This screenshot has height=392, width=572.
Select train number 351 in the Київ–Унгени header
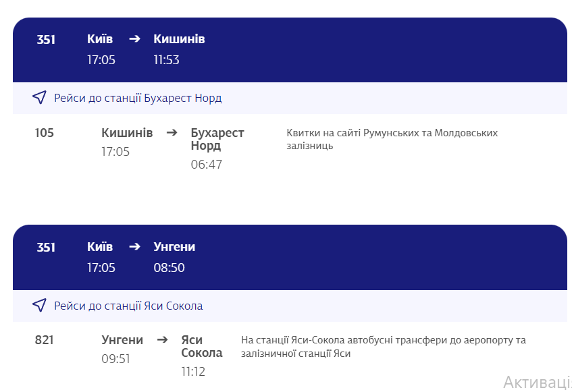(x=46, y=247)
